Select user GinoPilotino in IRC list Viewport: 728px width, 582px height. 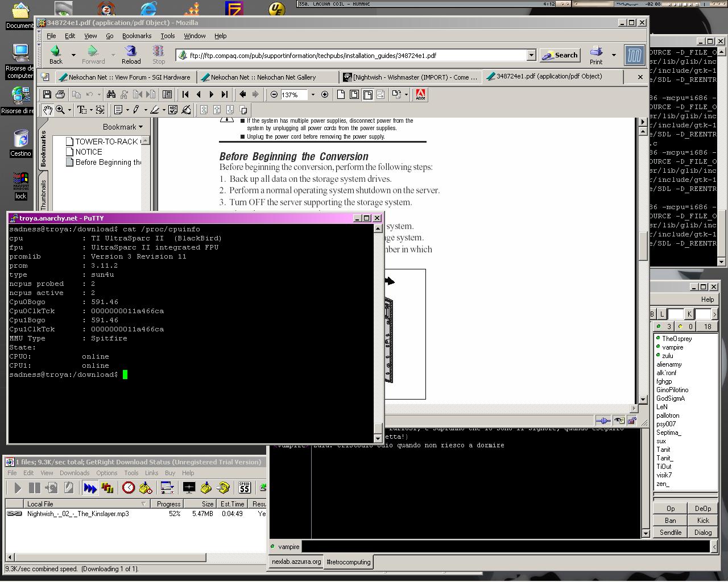(x=672, y=390)
